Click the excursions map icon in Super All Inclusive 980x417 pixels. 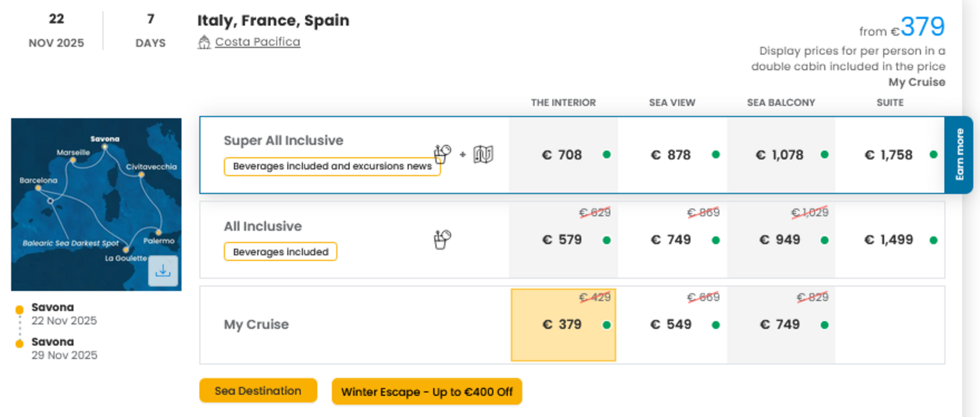tap(483, 154)
